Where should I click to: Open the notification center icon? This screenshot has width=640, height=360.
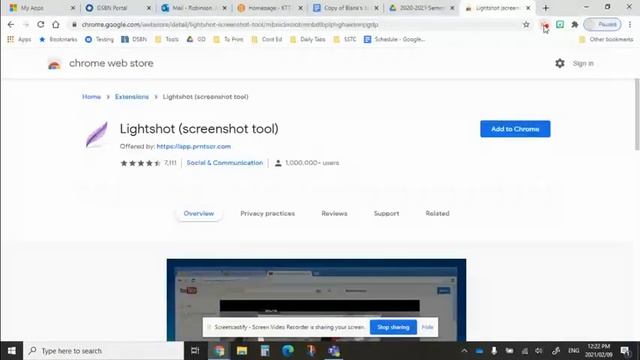point(625,351)
